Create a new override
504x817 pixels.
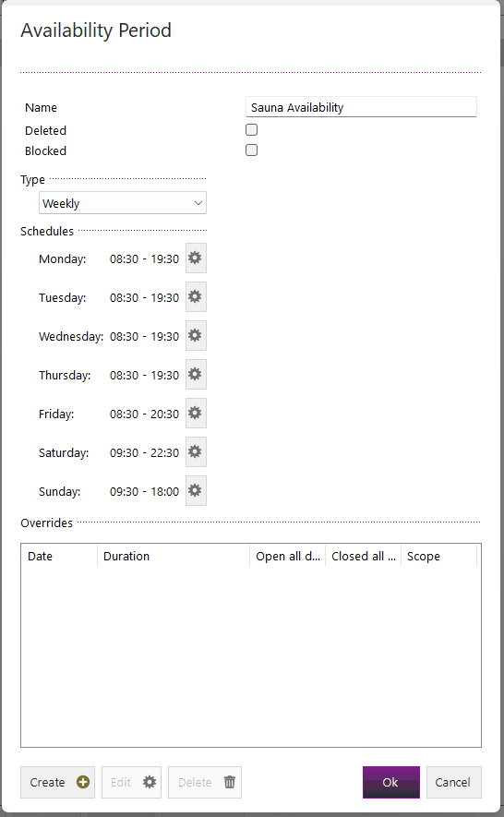tap(57, 782)
